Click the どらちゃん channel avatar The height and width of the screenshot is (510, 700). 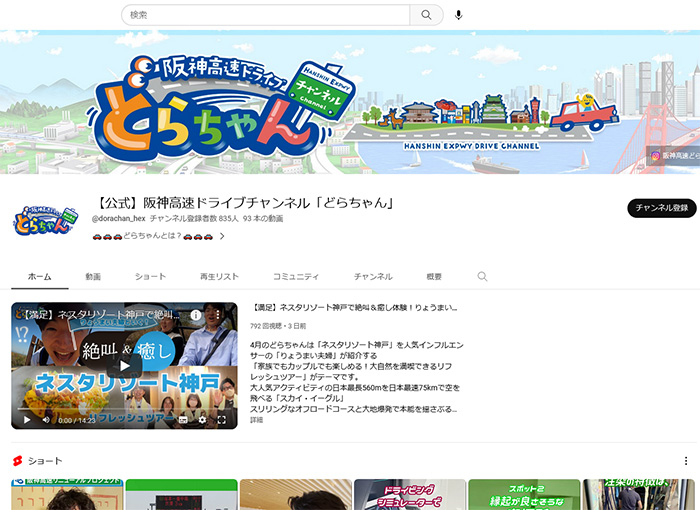click(45, 220)
